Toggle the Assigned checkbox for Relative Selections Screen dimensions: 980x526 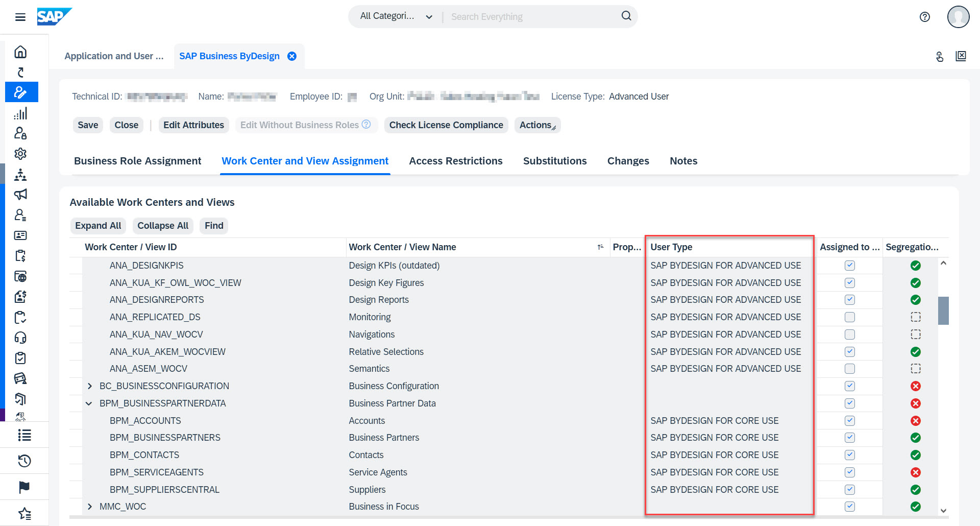click(x=850, y=352)
